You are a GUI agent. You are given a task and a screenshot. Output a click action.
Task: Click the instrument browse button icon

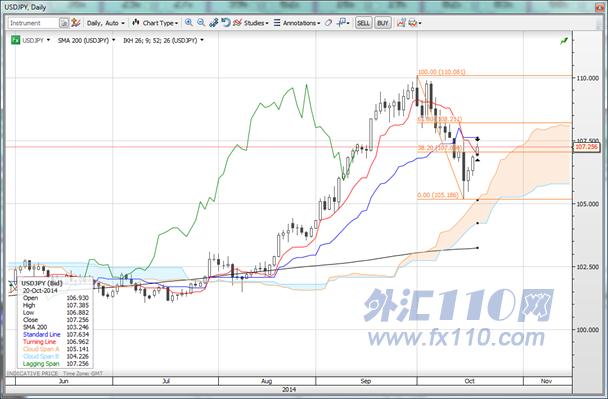pos(64,23)
